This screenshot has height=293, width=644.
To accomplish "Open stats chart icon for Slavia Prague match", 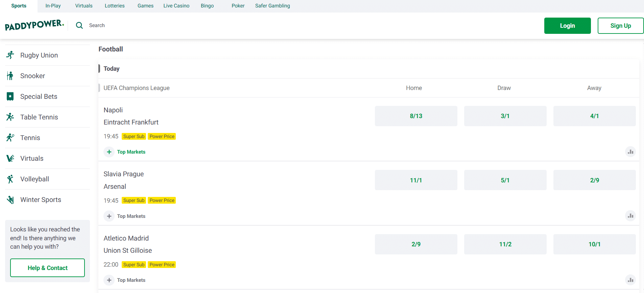I will point(630,216).
